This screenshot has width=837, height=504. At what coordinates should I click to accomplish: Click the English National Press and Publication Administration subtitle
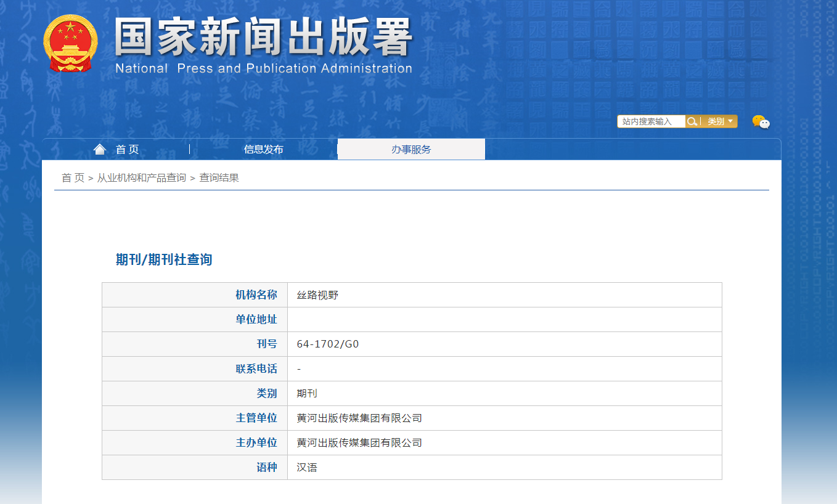pyautogui.click(x=263, y=68)
